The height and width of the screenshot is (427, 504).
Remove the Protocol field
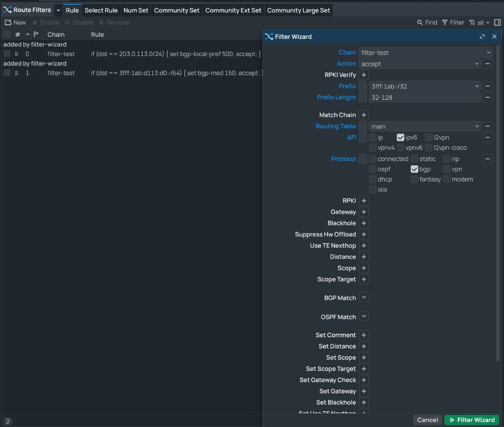pos(487,159)
